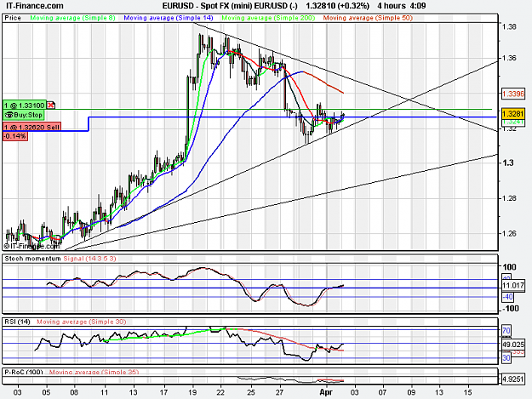Click the yellow 1.3281 current price tag
Screen dimensions: 532x399
pos(513,113)
